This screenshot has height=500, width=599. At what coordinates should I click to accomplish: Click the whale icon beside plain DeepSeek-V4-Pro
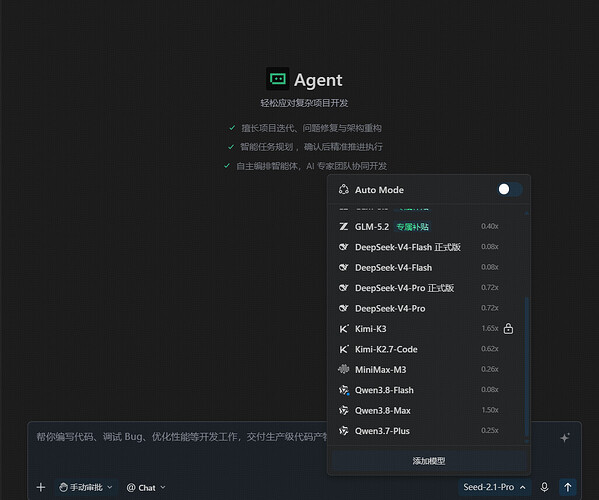click(x=343, y=308)
